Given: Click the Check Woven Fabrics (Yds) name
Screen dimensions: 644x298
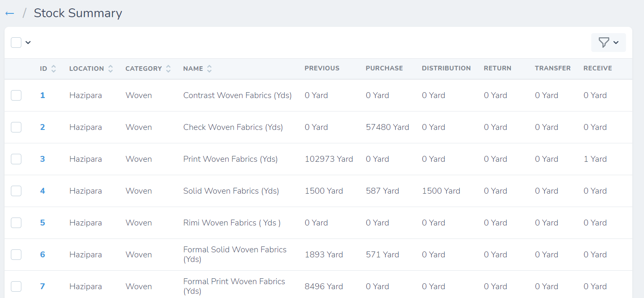Looking at the screenshot, I should tap(233, 127).
